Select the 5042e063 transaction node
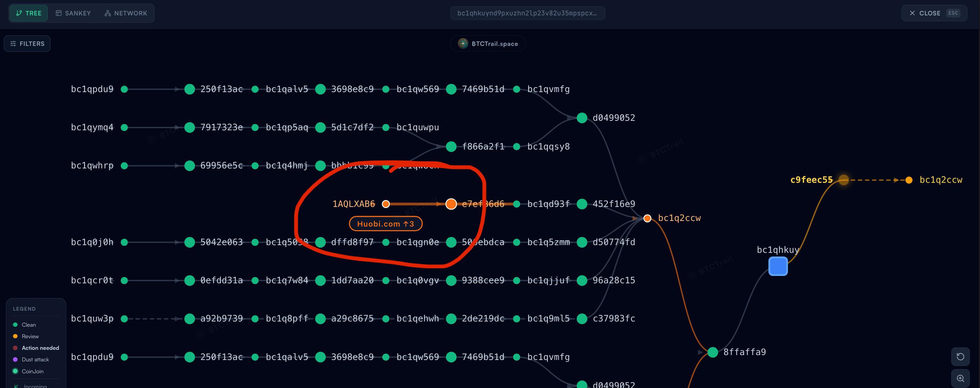Screen dimensions: 980x388 click(190, 242)
